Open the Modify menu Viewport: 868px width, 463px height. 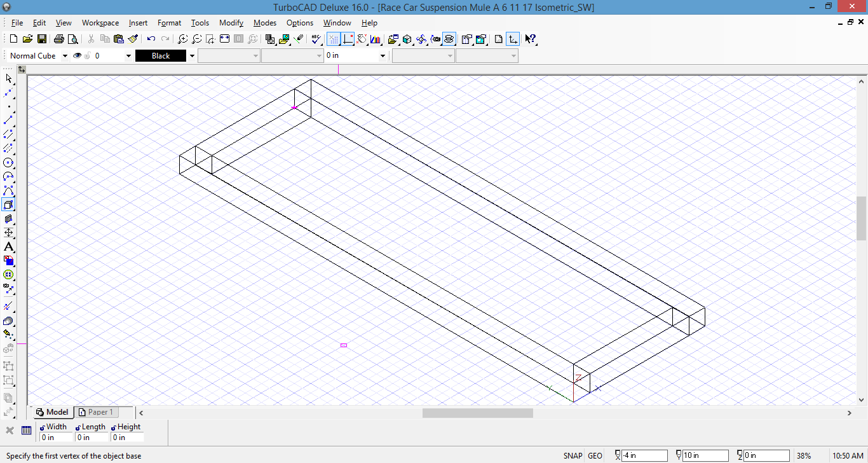(x=231, y=23)
